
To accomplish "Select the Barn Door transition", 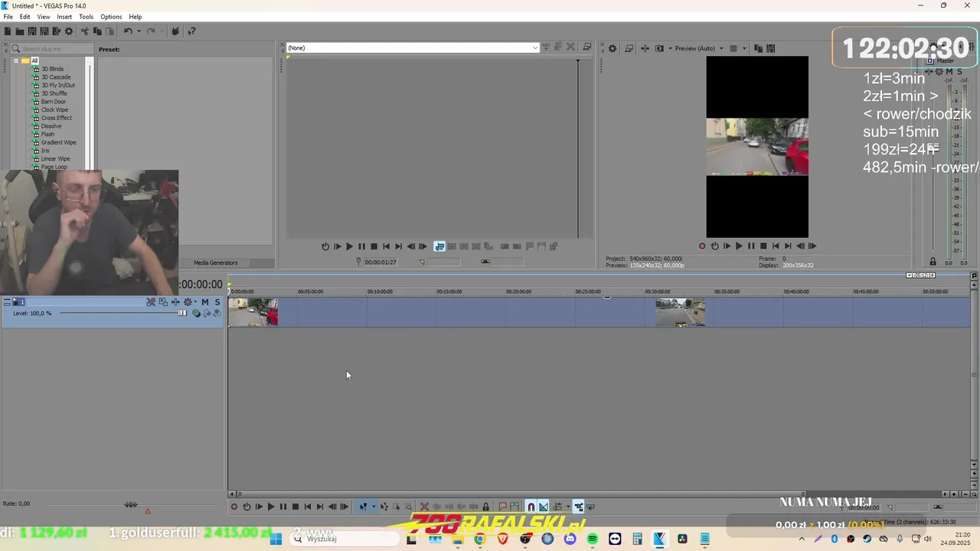I will coord(54,102).
